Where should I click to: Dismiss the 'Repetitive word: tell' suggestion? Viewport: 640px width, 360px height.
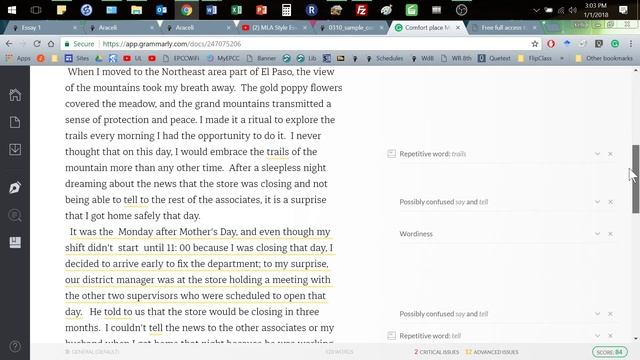click(610, 336)
